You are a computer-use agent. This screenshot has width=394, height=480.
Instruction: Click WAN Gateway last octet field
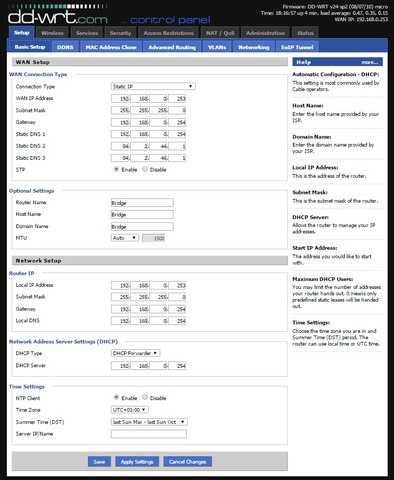point(178,122)
